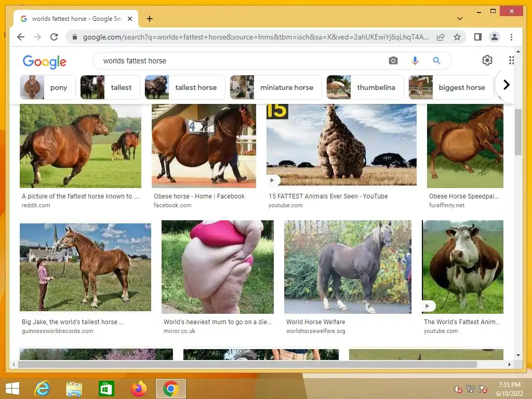Screen dimensions: 532x399
Task: Open the reddit fattest horse thumbnail
Action: point(81,146)
